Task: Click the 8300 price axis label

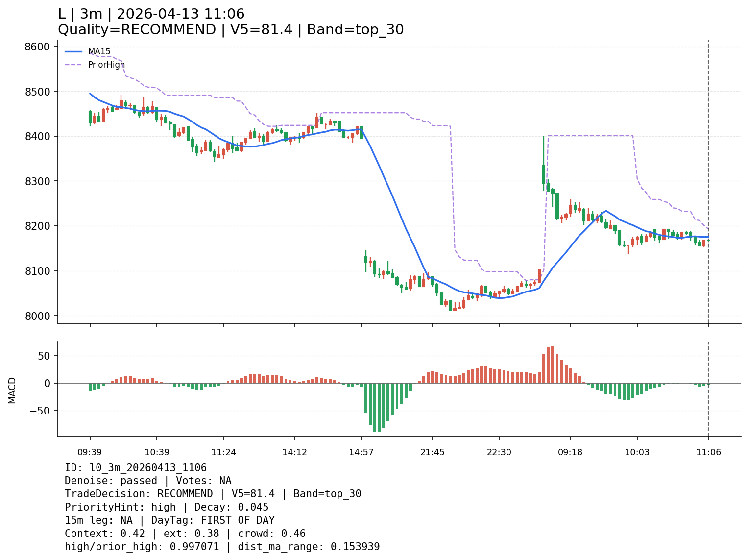Action: click(37, 181)
